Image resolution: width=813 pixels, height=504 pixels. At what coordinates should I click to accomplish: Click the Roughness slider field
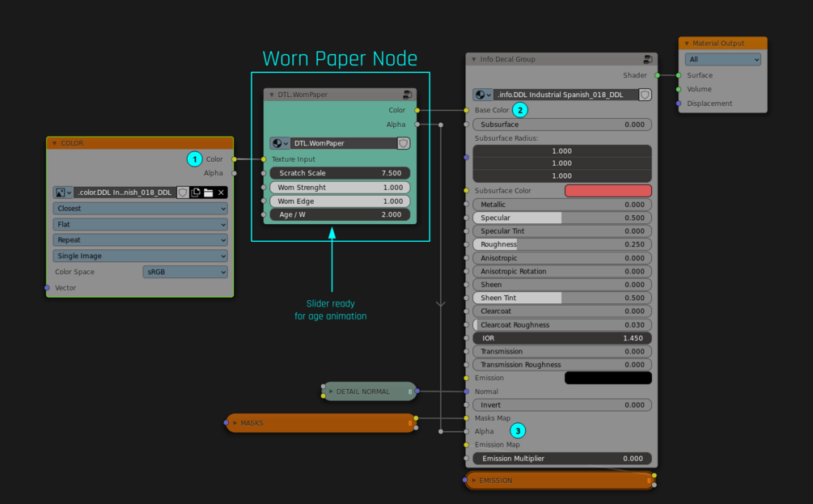click(562, 244)
